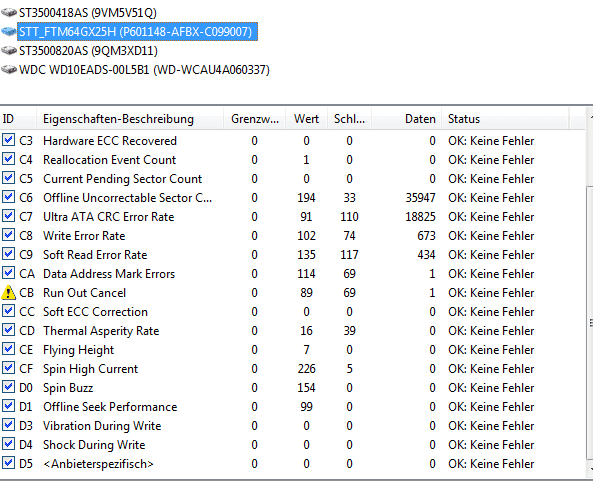Click Daten value 434

(x=426, y=254)
